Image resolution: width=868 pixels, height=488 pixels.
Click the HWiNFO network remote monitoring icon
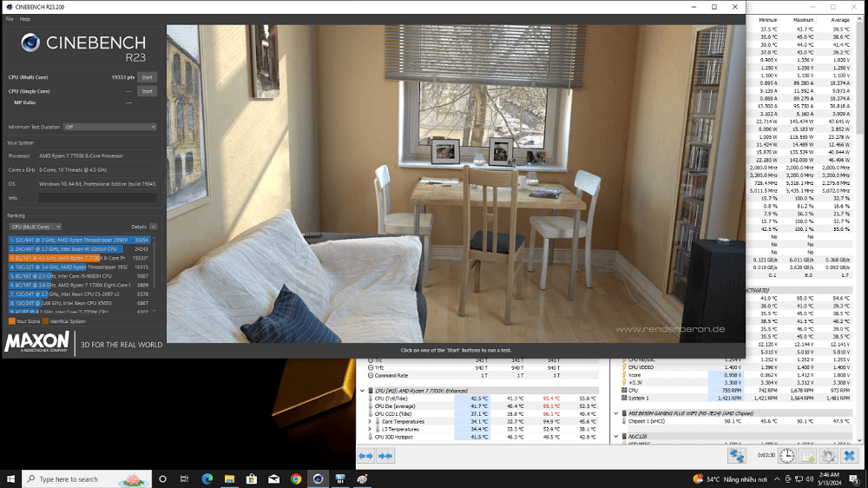737,455
